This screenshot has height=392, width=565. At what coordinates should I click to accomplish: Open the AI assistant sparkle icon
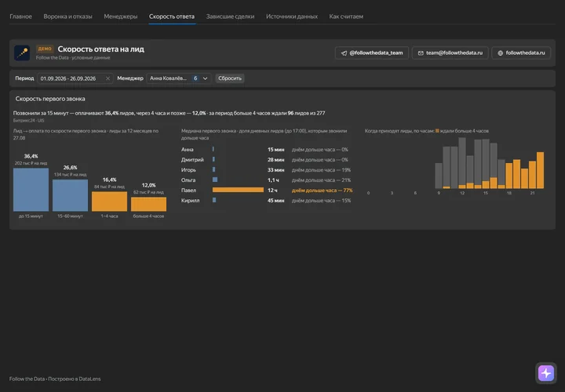(x=546, y=373)
